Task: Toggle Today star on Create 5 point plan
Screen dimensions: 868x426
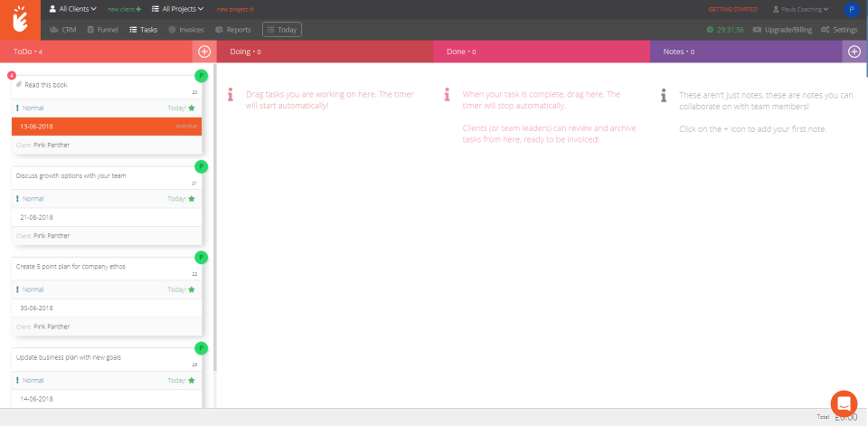Action: coord(192,289)
